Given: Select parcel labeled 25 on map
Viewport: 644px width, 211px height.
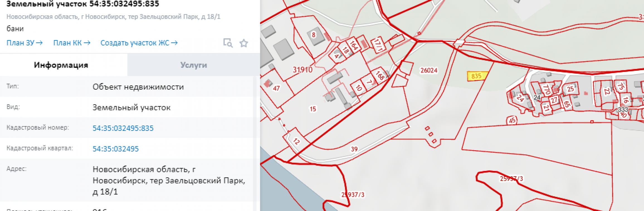Looking at the screenshot, I should 570,89.
